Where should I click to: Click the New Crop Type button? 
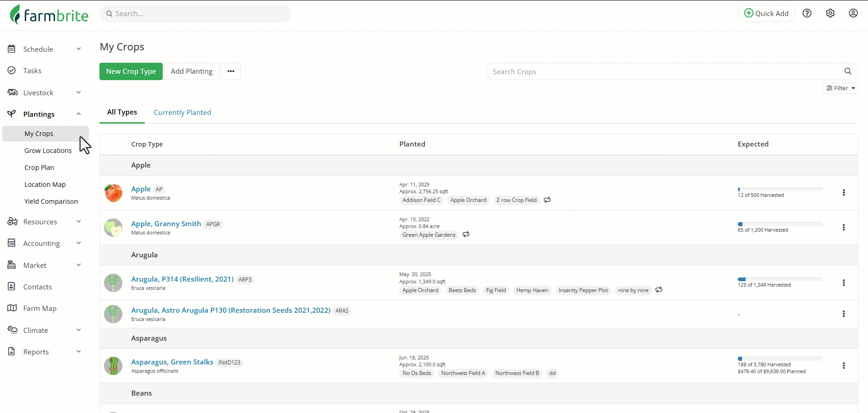coord(131,71)
